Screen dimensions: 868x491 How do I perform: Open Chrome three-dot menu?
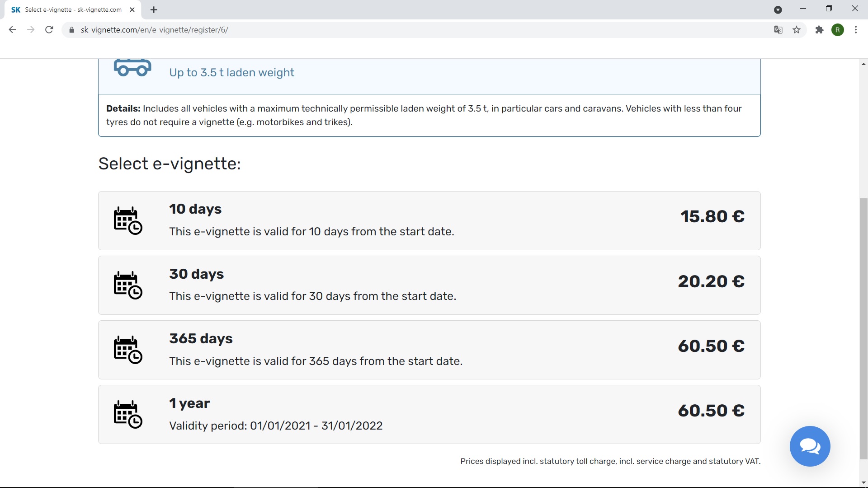tap(856, 30)
